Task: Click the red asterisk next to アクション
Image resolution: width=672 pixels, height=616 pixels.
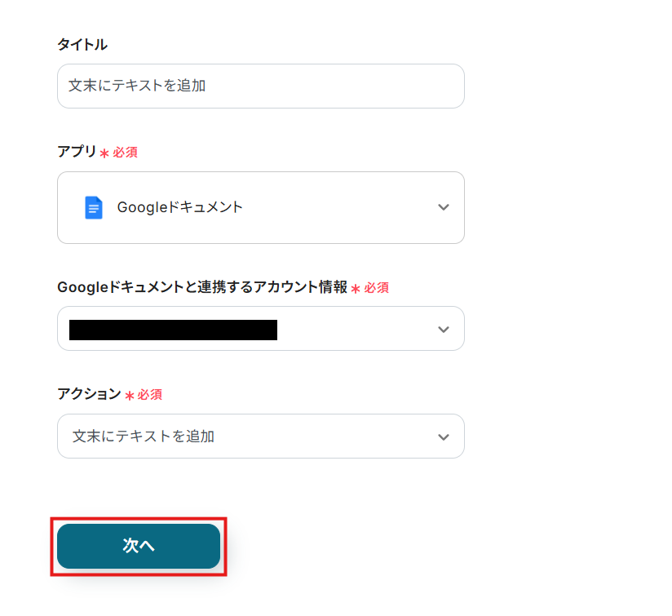Action: coord(129,396)
